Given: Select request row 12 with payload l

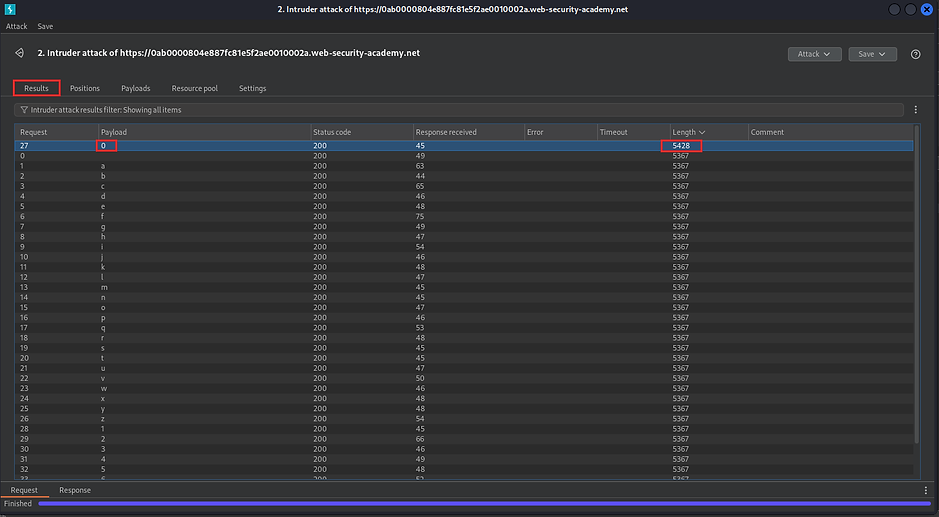Looking at the screenshot, I should (464, 277).
